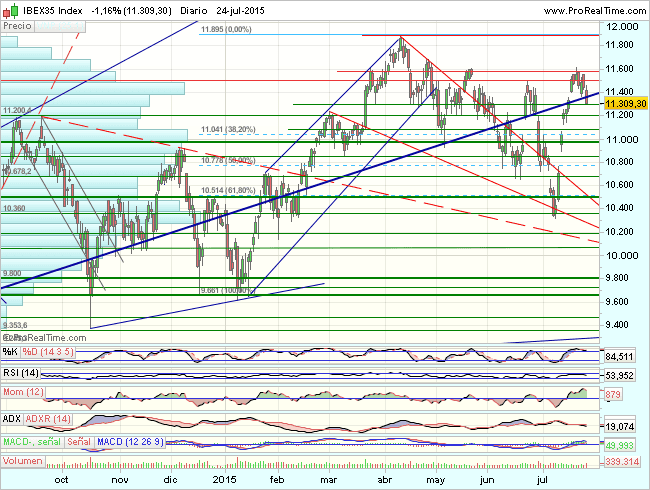The width and height of the screenshot is (650, 490).
Task: Click the nov month label on the time axis
Action: (x=120, y=480)
